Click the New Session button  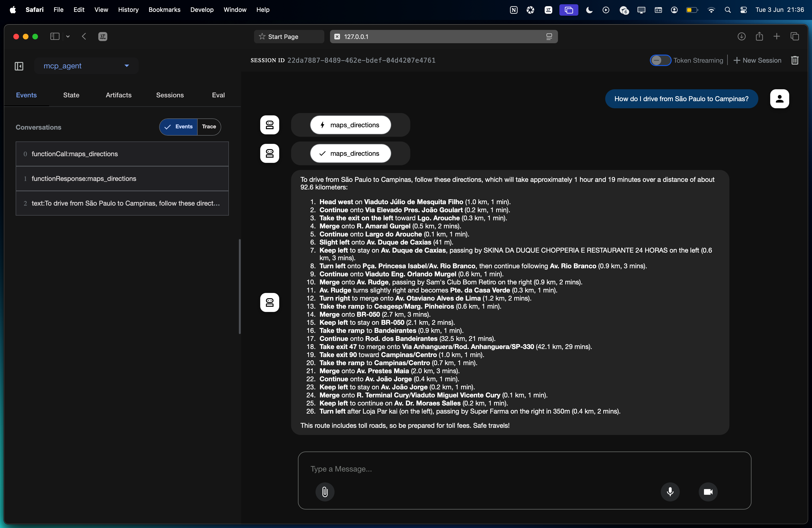[757, 60]
